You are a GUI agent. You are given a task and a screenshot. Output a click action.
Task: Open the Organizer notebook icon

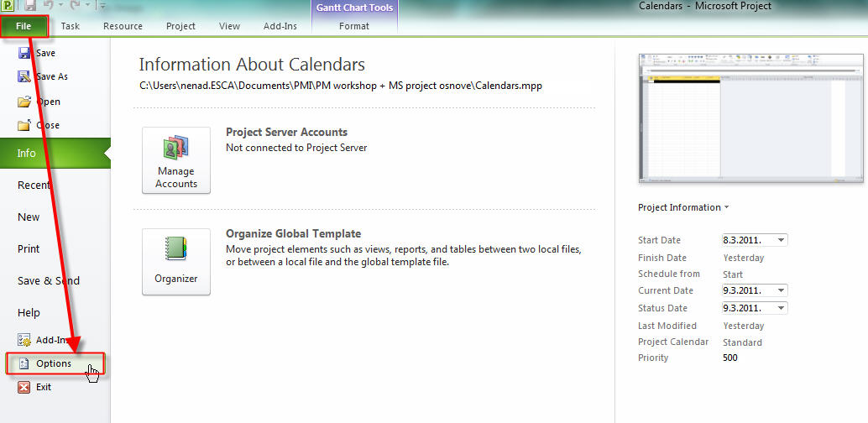pos(175,249)
